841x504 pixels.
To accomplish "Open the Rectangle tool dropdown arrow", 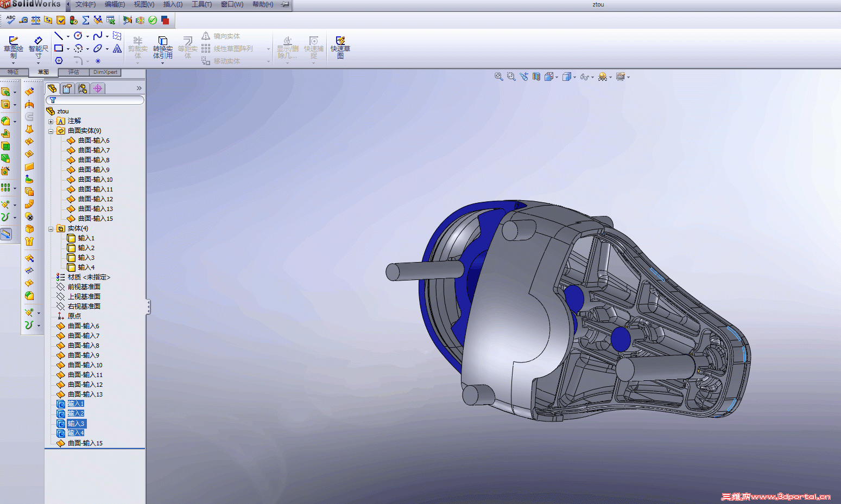I will click(68, 49).
